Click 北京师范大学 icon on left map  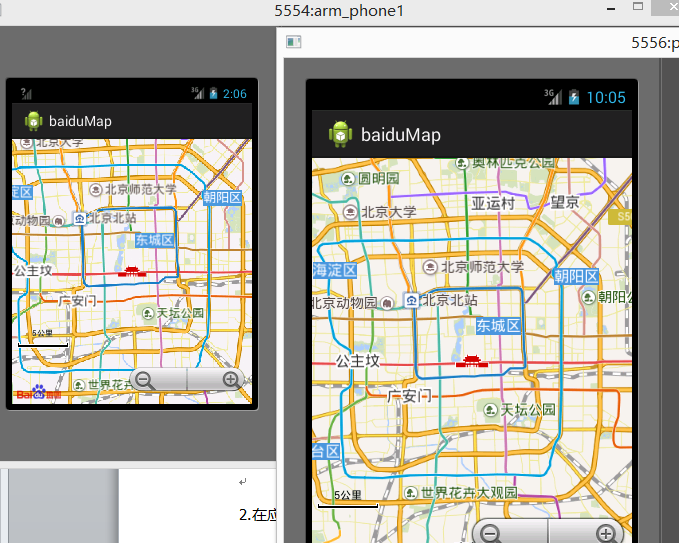[95, 190]
